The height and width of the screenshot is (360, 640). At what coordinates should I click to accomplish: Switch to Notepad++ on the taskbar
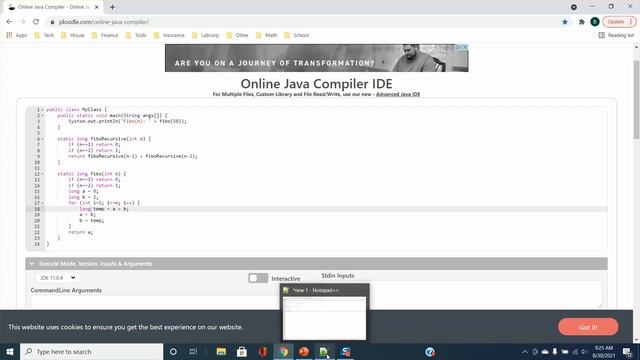pos(324,351)
